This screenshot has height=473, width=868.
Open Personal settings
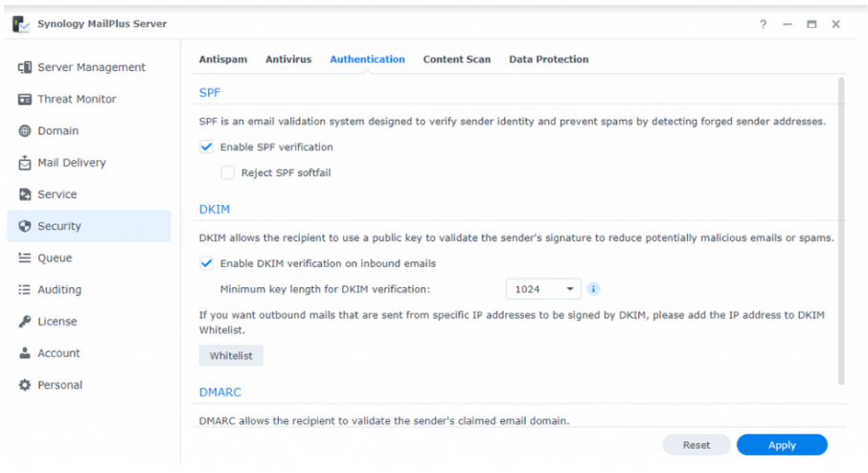point(89,385)
